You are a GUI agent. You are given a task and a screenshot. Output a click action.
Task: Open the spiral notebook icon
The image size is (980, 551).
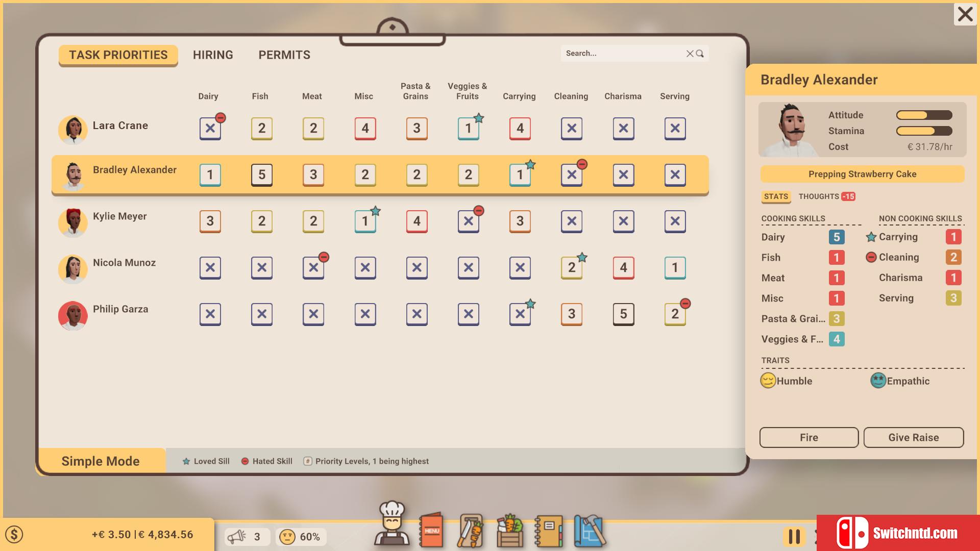coord(549,531)
